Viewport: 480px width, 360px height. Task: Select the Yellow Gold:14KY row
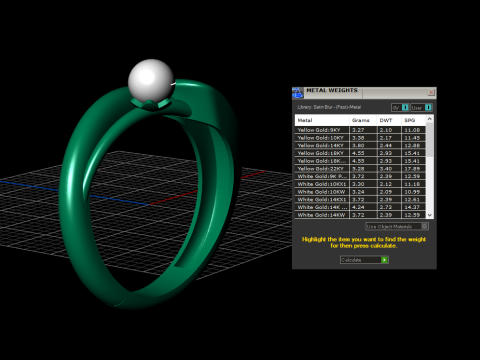pos(360,145)
